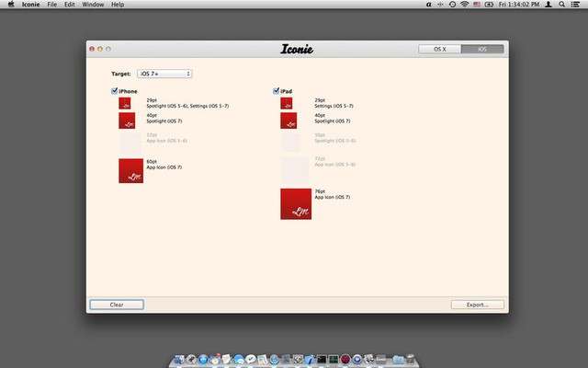Open the File menu

tap(52, 5)
